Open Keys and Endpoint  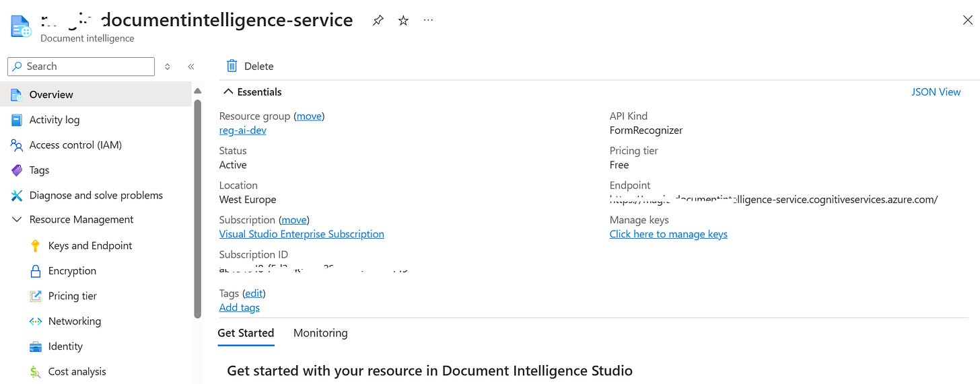click(90, 246)
